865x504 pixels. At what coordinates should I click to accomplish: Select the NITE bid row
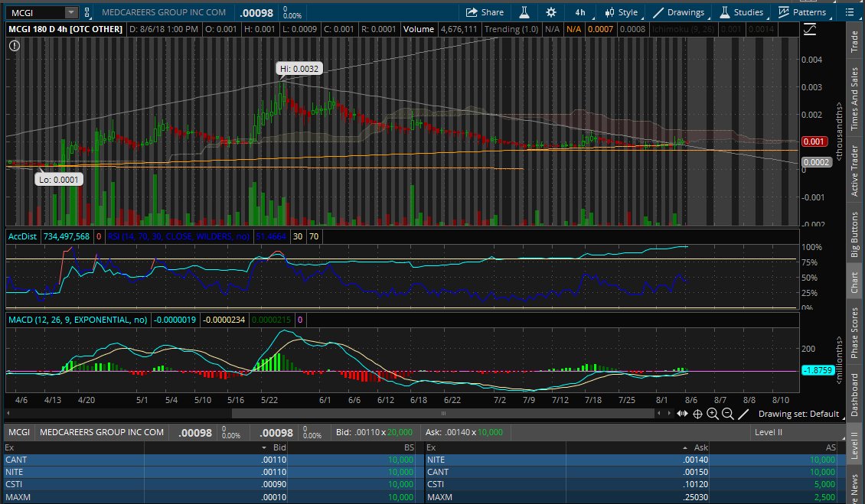pos(211,472)
